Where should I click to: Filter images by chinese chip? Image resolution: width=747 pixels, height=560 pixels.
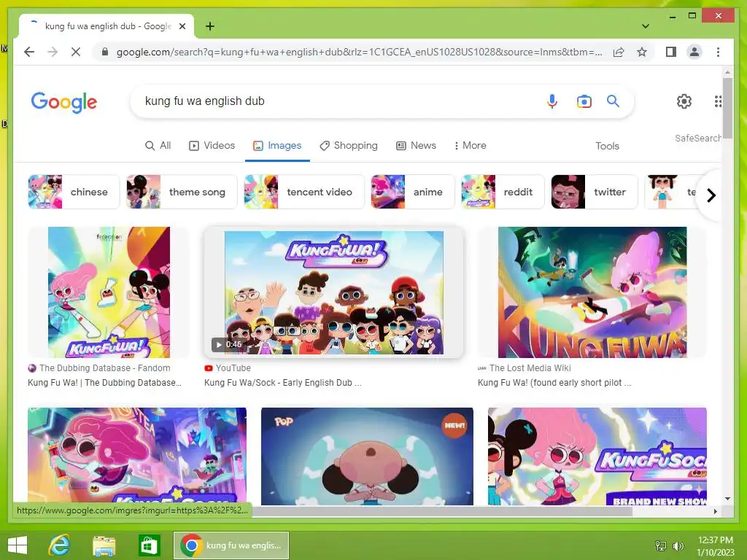click(74, 192)
